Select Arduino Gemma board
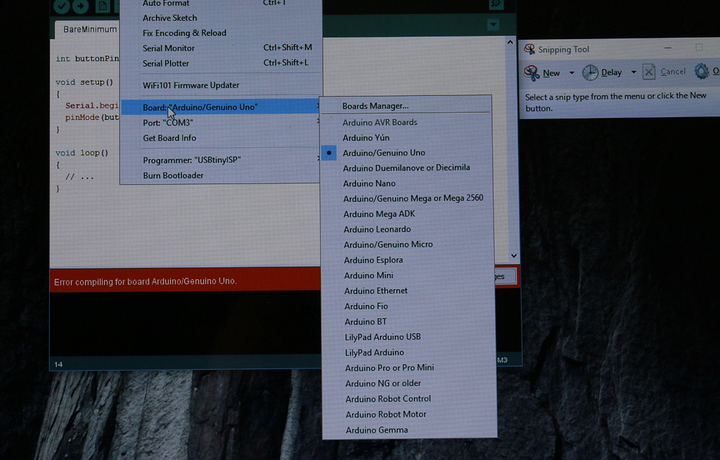 coord(377,430)
